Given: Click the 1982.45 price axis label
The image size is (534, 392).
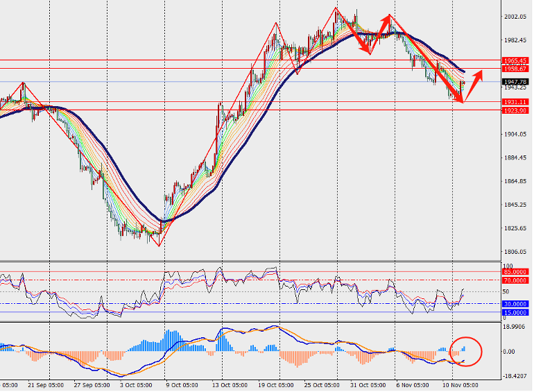Looking at the screenshot, I should [515, 40].
